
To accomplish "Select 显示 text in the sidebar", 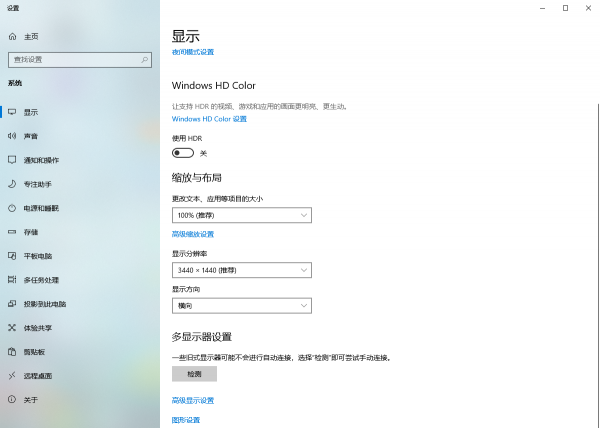I will coord(31,112).
